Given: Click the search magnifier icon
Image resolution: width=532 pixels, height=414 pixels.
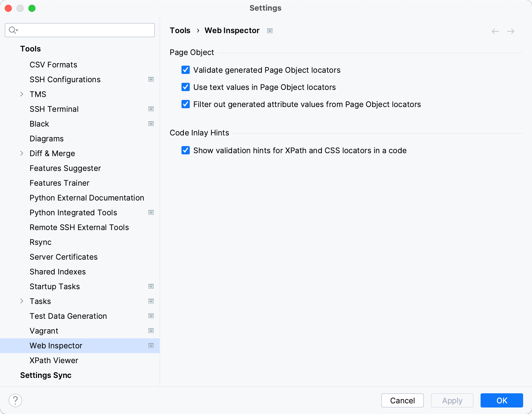Looking at the screenshot, I should click(13, 30).
